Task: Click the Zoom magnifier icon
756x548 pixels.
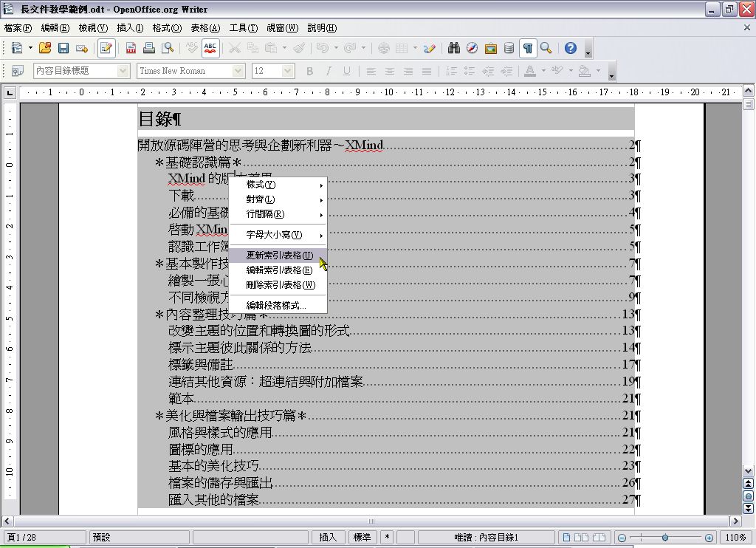Action: click(546, 48)
